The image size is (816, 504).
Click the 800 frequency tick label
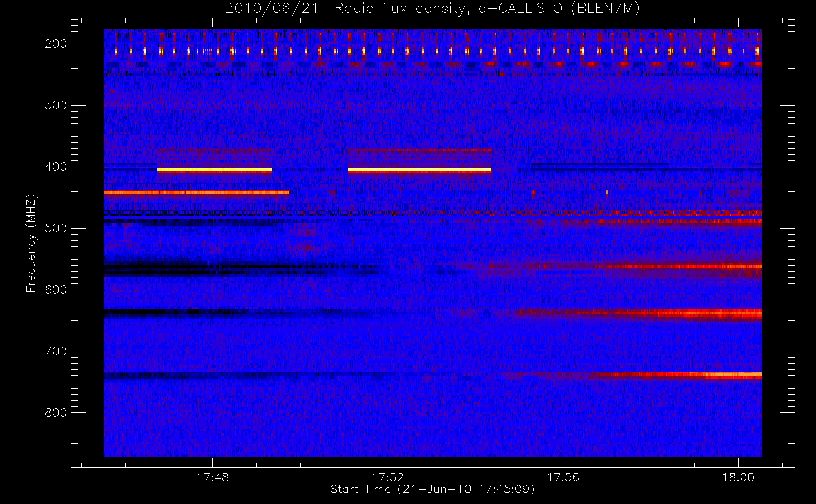click(55, 413)
